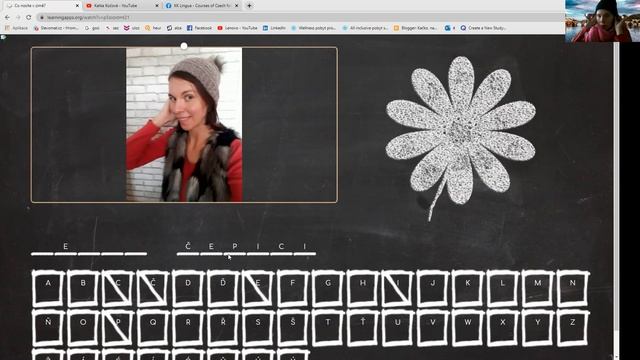640x360 pixels.
Task: Switch to the Katka Kočová - YouTube tab
Action: click(x=121, y=6)
